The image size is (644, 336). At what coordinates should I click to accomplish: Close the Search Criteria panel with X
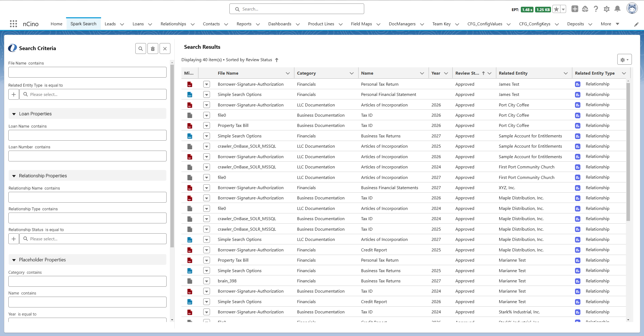[165, 49]
